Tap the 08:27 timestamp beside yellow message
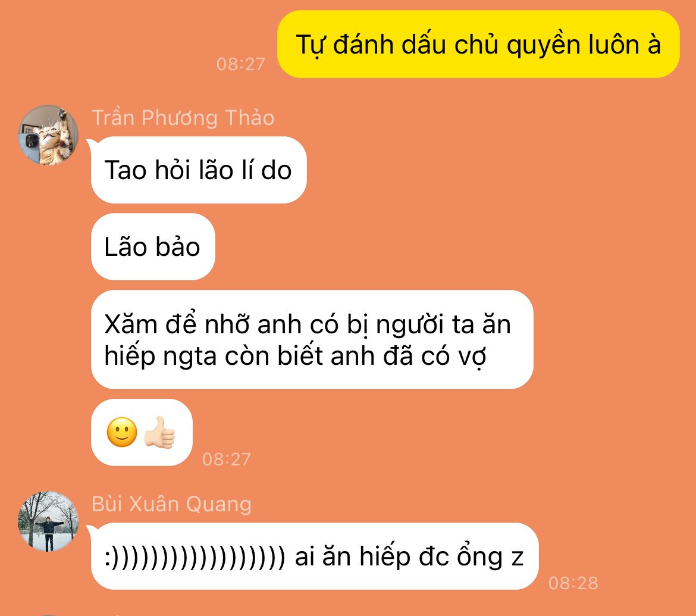 (240, 64)
